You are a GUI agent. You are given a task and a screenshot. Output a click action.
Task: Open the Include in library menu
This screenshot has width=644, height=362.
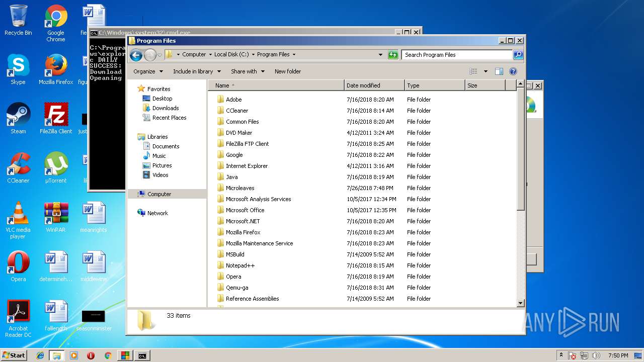click(x=197, y=71)
